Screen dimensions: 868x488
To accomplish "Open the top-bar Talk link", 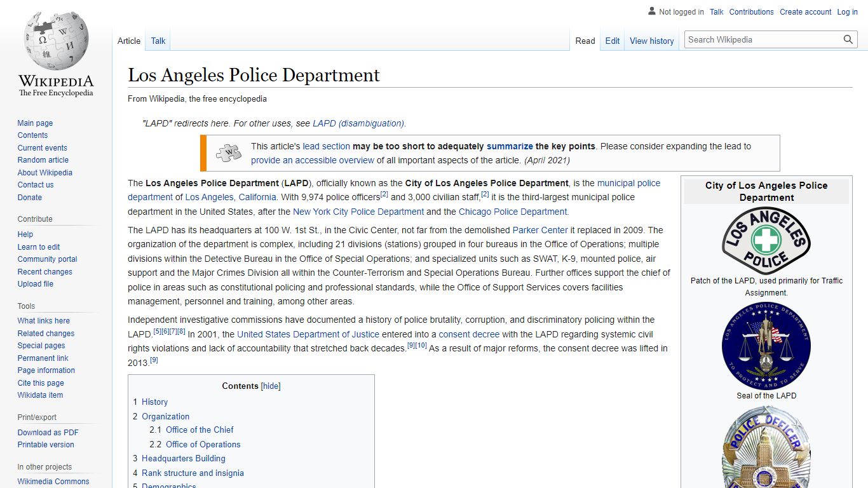I will pos(717,11).
